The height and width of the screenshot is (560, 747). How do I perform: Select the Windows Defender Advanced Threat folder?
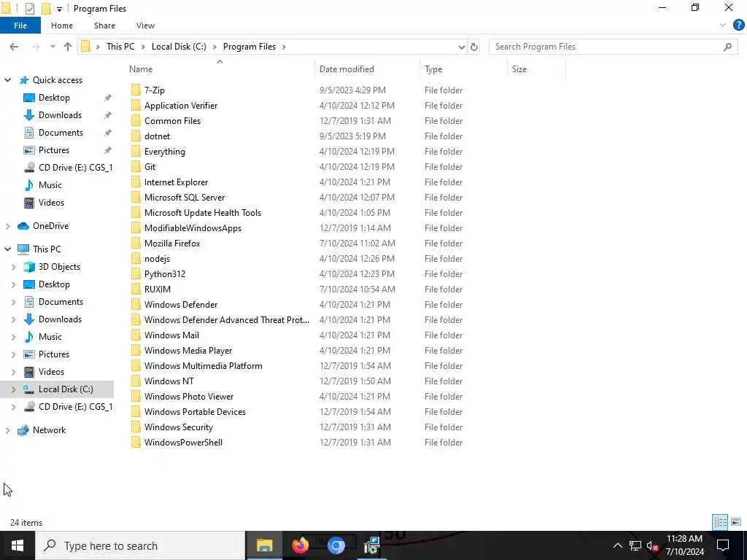[x=227, y=320]
